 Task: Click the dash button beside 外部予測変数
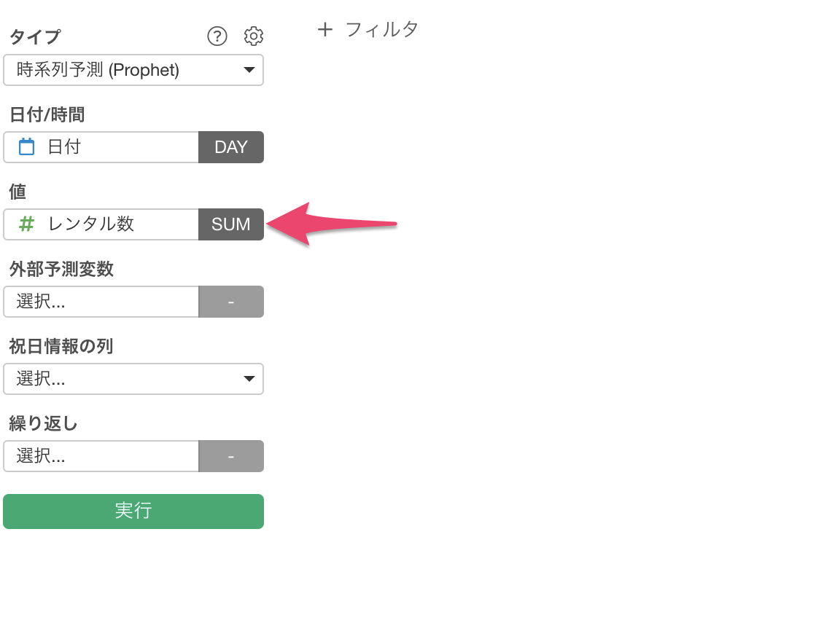231,302
